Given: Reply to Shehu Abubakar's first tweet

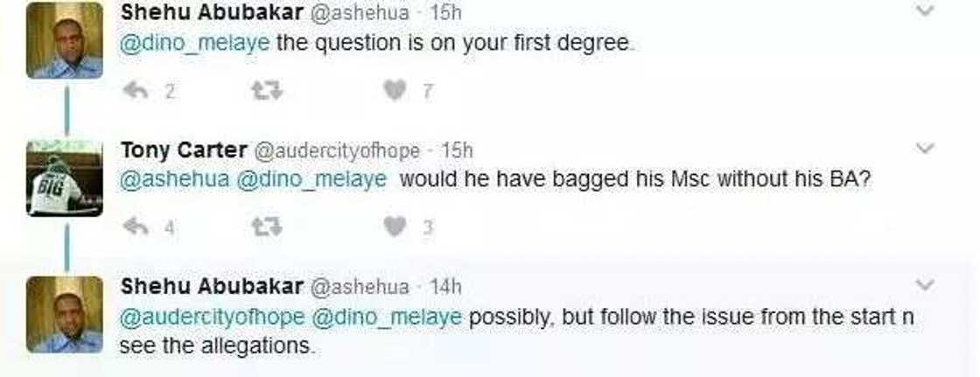Looking at the screenshot, I should pyautogui.click(x=135, y=90).
